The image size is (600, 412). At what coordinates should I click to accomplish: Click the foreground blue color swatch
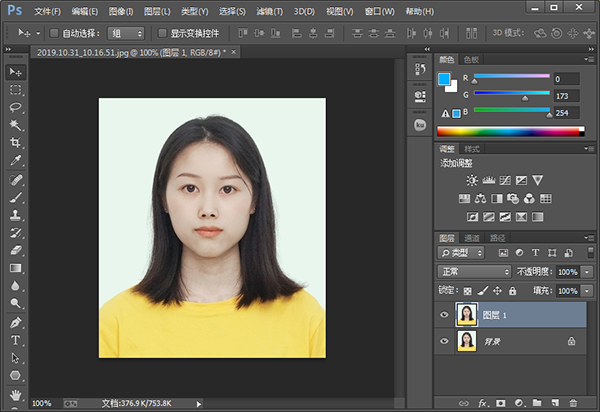pos(444,78)
